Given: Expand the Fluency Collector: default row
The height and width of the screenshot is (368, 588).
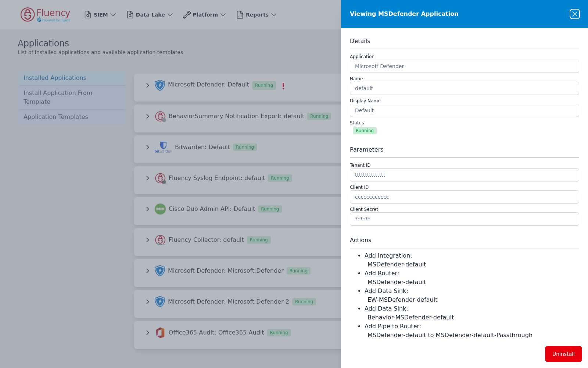Looking at the screenshot, I should (148, 240).
